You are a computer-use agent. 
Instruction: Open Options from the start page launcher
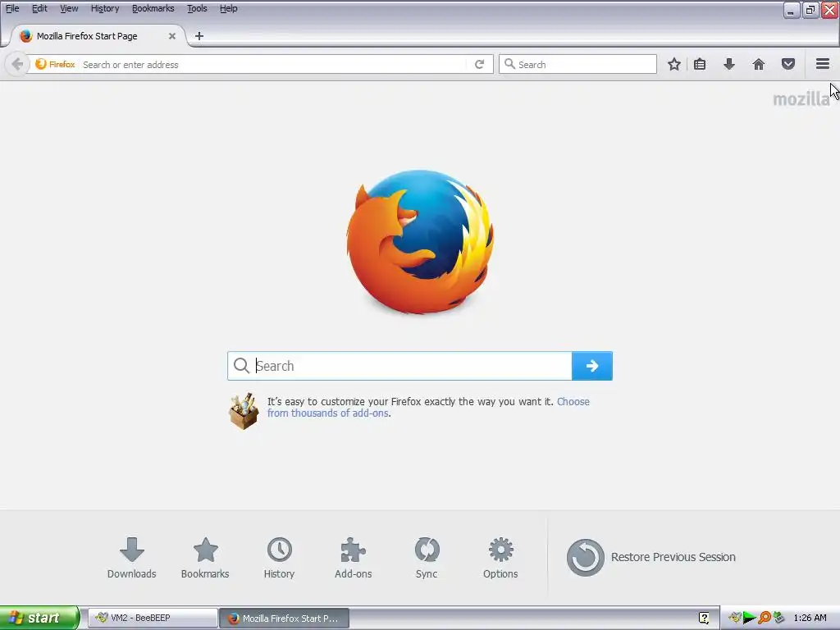(x=500, y=558)
